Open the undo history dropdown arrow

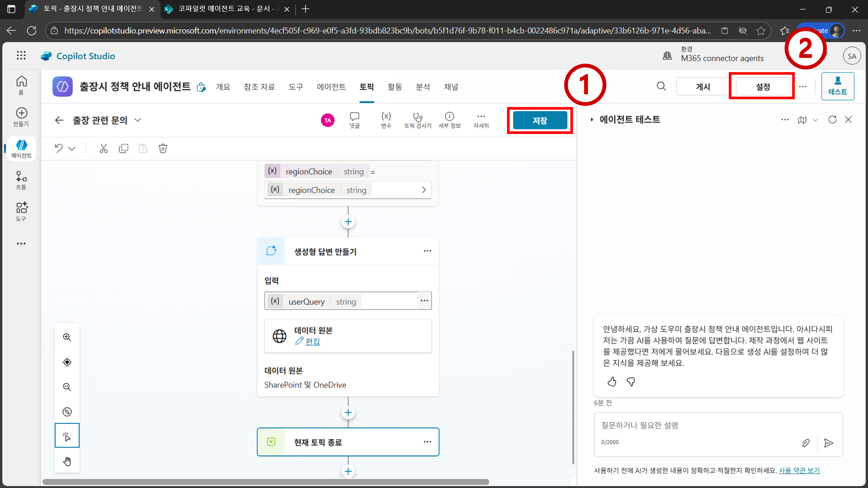pos(72,149)
